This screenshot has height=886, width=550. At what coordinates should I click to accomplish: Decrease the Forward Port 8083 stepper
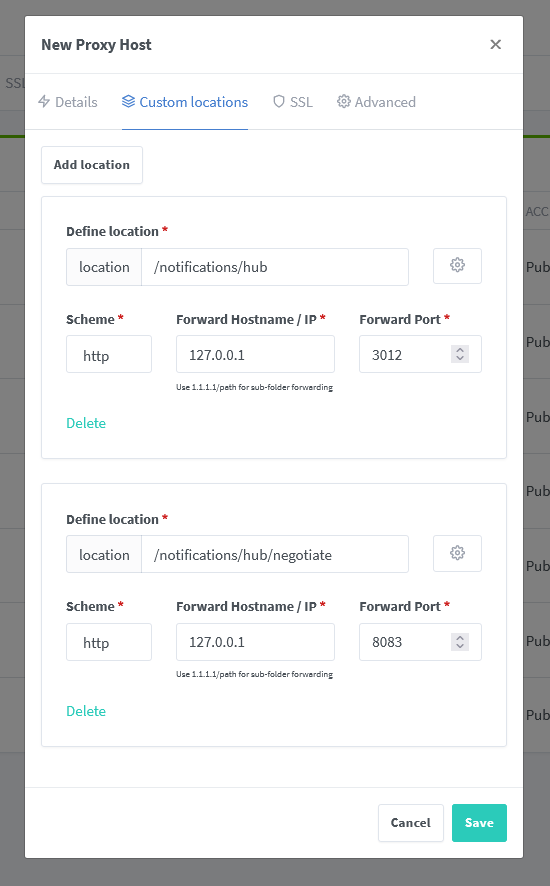[460, 646]
